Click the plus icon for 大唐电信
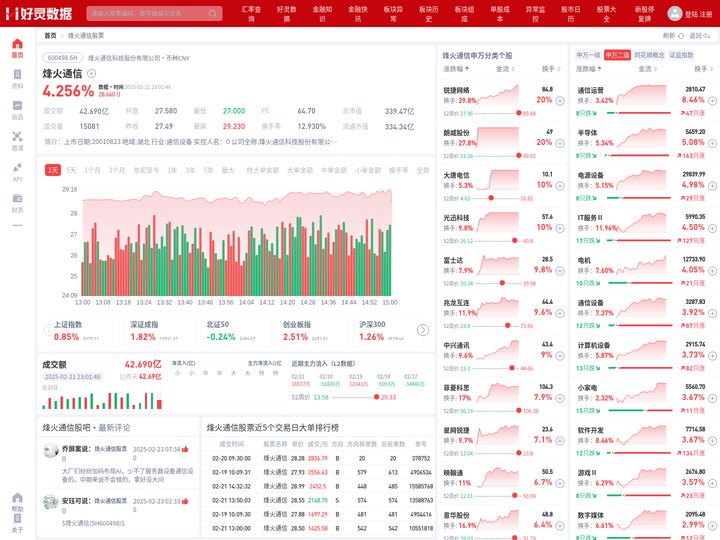 tap(560, 186)
